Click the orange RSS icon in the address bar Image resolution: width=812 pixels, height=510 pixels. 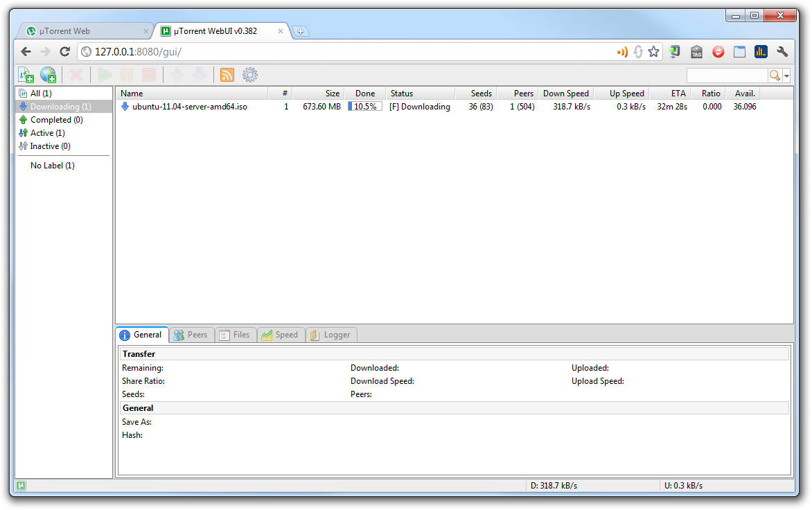pos(622,52)
